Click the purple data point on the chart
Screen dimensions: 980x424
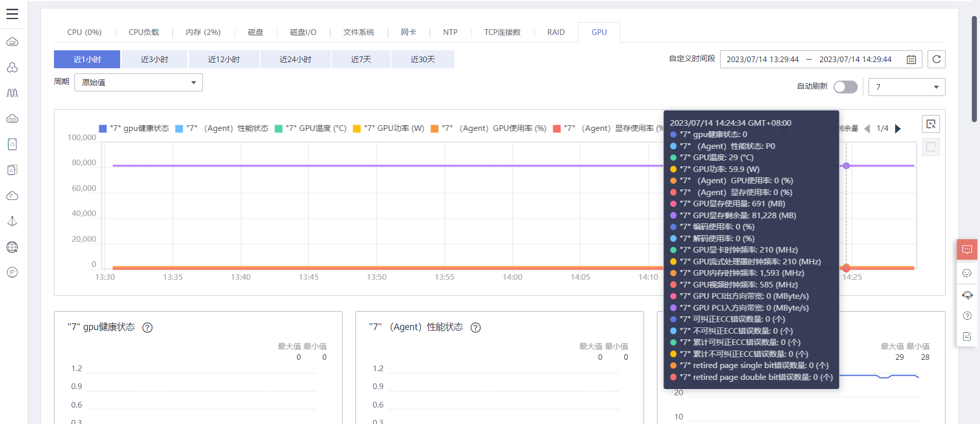pos(846,166)
